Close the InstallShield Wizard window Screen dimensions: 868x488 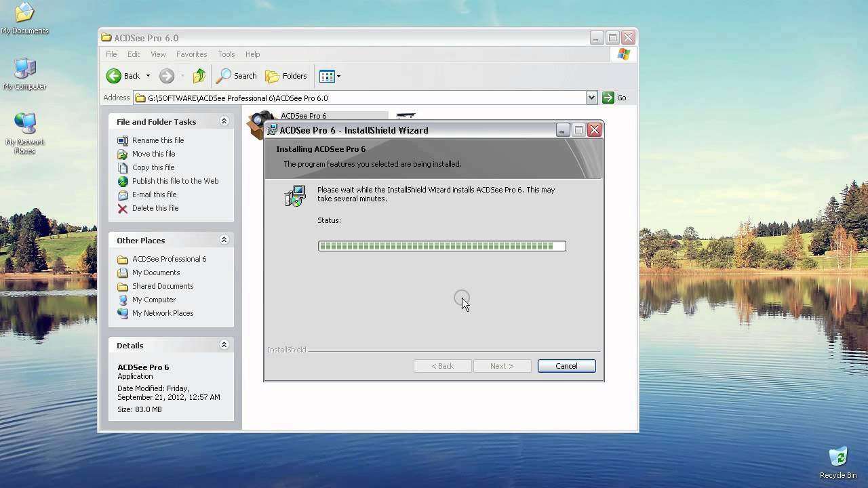pyautogui.click(x=594, y=129)
